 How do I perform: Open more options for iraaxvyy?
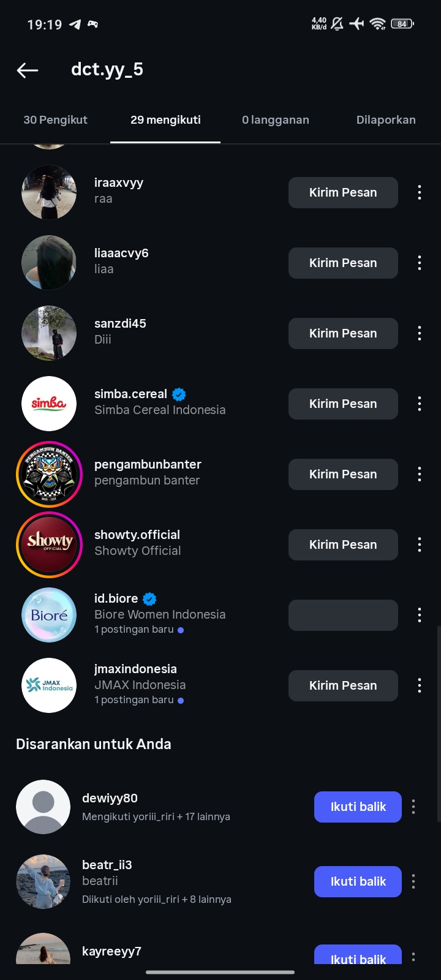click(x=420, y=192)
